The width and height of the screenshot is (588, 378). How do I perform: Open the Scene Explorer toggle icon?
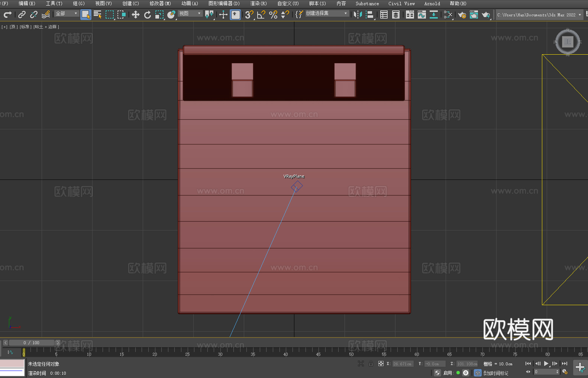pos(384,14)
